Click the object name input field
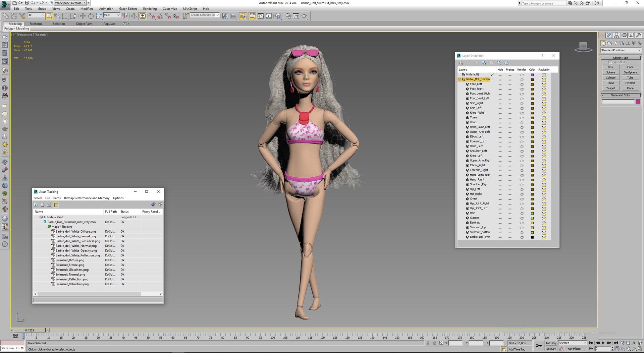Image resolution: width=644 pixels, height=353 pixels. click(618, 102)
